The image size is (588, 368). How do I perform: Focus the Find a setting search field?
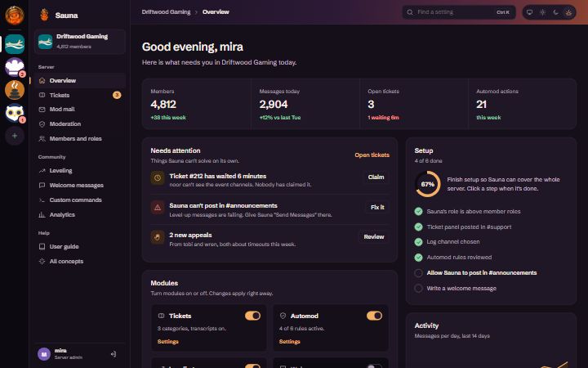point(459,12)
